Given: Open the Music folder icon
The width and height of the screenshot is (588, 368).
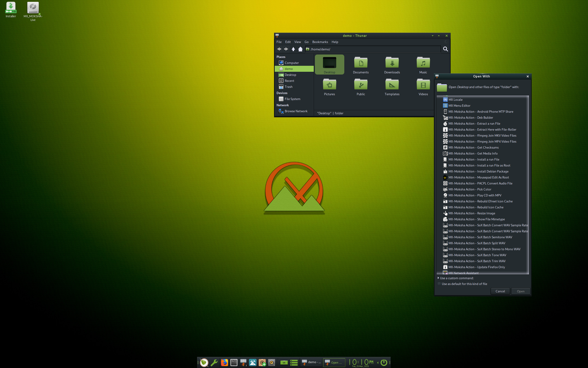Looking at the screenshot, I should click(423, 63).
